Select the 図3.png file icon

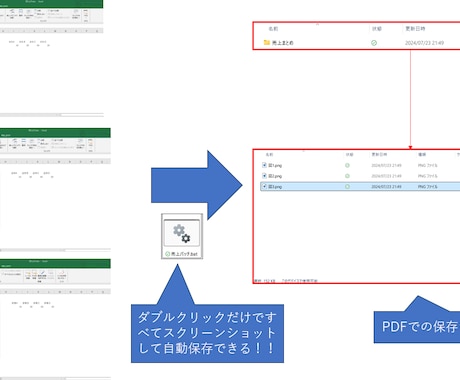coord(264,186)
